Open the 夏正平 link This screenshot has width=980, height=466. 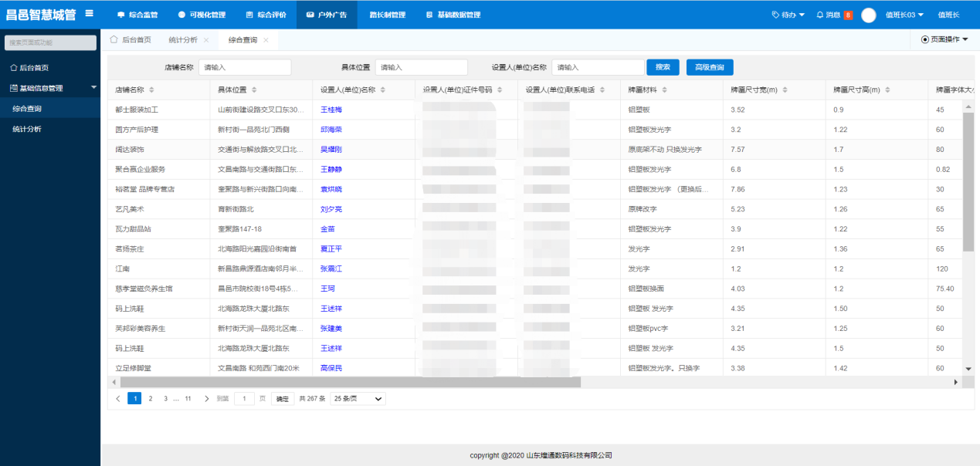[x=331, y=249]
